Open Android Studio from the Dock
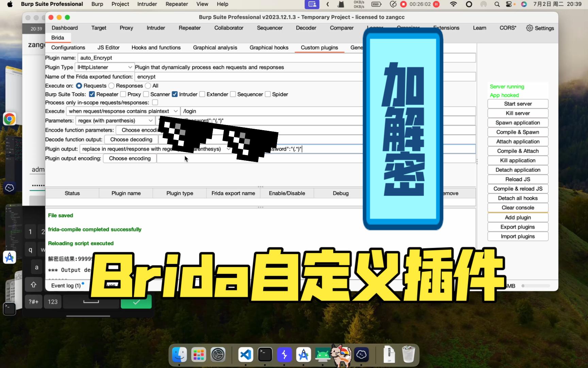The image size is (588, 368). 304,355
